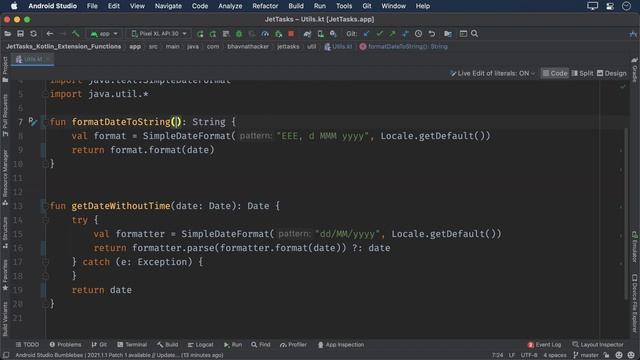Click the Git Push arrow icon
The image size is (640, 360).
click(x=392, y=34)
